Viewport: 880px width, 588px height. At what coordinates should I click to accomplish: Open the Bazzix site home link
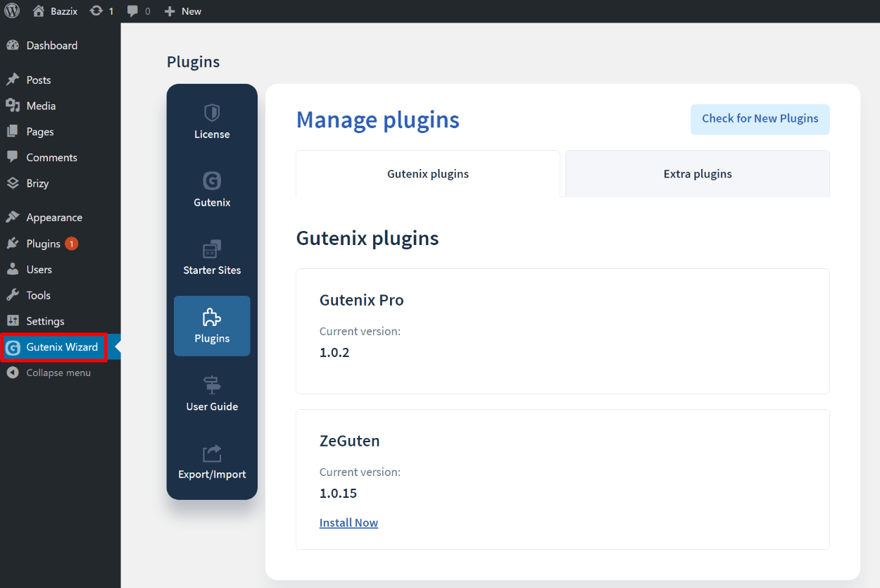[55, 11]
